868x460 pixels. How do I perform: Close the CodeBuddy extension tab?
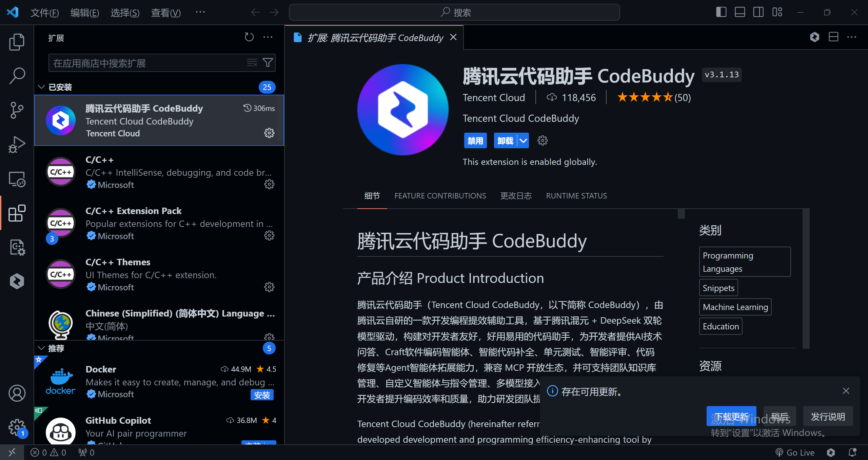coord(453,37)
